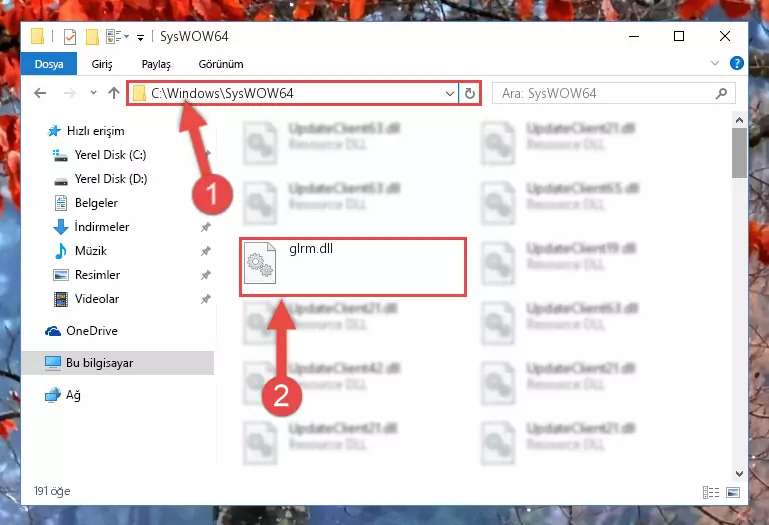
Task: Click the New folder quick access icon
Action: pos(92,37)
